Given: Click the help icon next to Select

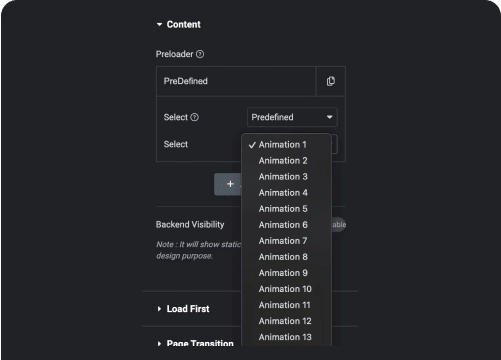Looking at the screenshot, I should click(194, 117).
